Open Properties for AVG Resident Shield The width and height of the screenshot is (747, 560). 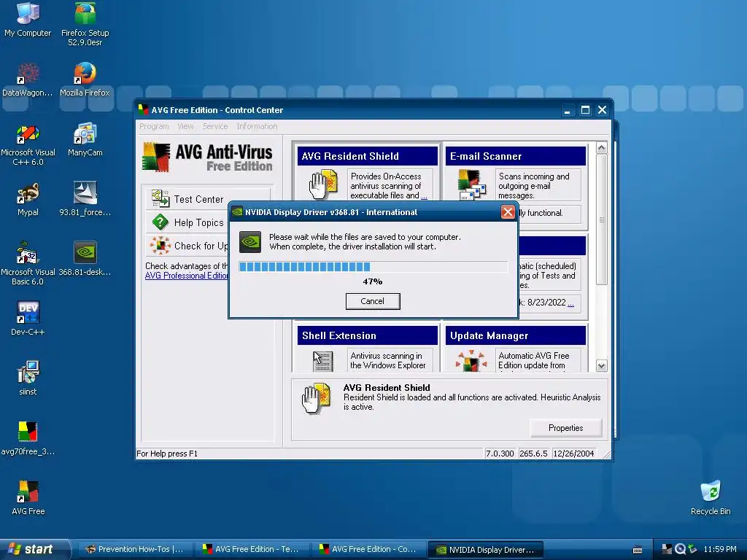point(565,428)
